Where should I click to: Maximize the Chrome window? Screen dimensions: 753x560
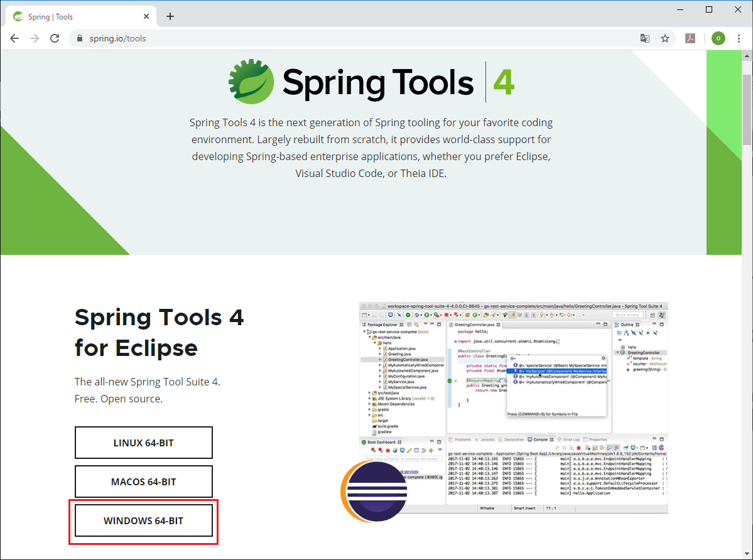tap(709, 9)
